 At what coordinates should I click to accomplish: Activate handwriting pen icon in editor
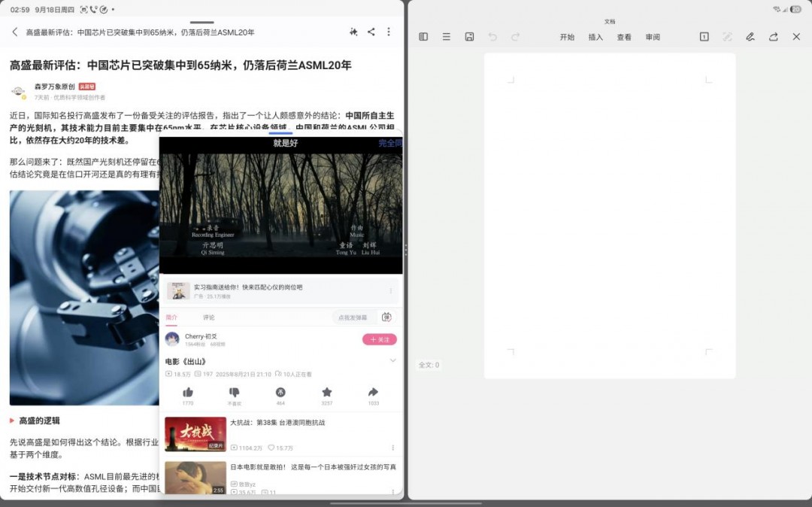[750, 37]
